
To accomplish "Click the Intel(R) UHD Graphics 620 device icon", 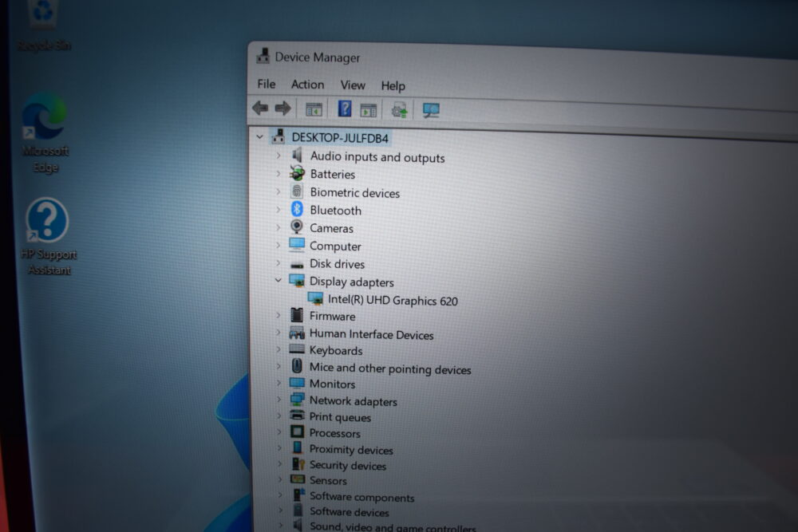I will click(315, 298).
